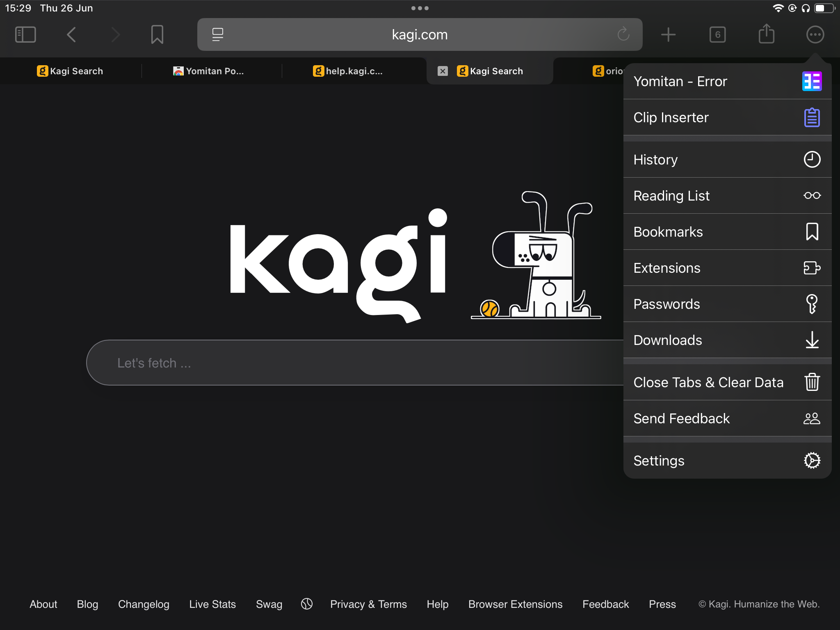This screenshot has height=630, width=840.
Task: Show tab overview with 6 tabs button
Action: [717, 34]
